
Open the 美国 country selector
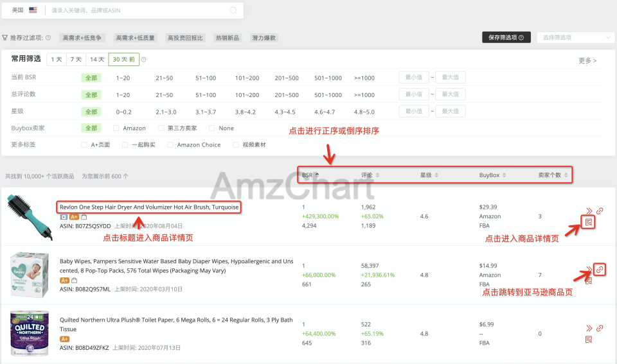[x=24, y=10]
